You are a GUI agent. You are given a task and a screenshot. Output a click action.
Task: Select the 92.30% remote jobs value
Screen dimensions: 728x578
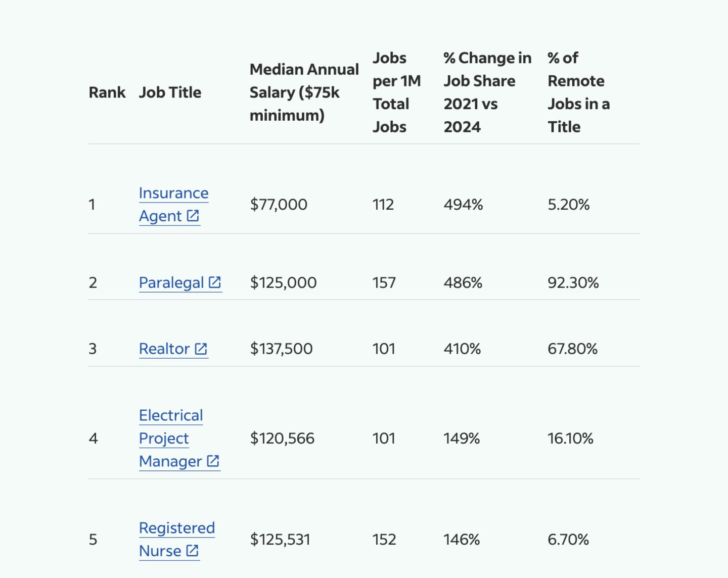[x=573, y=283]
